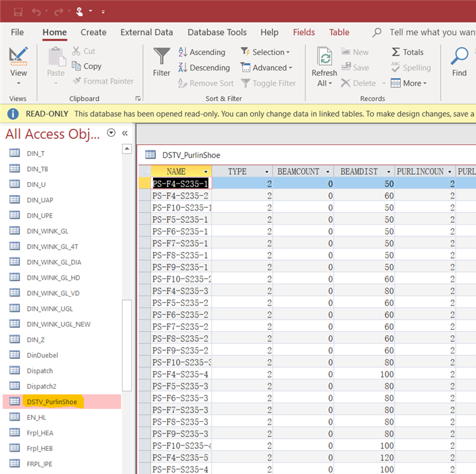Sort Ascending
This screenshot has height=474, width=476.
[202, 52]
